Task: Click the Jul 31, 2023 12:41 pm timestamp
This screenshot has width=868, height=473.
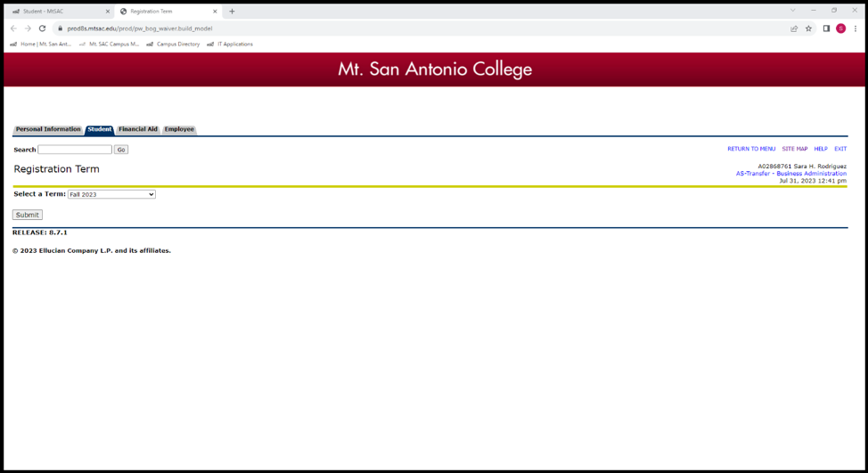Action: point(813,181)
